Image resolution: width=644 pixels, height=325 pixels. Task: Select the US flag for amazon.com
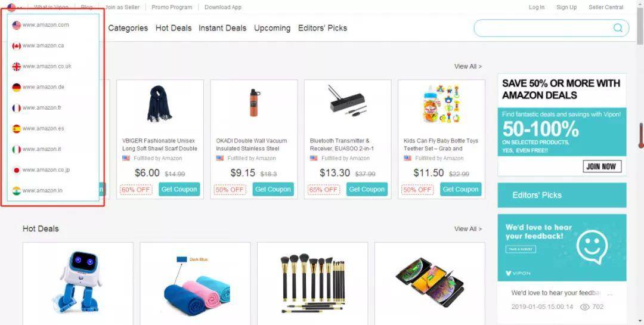pos(17,25)
